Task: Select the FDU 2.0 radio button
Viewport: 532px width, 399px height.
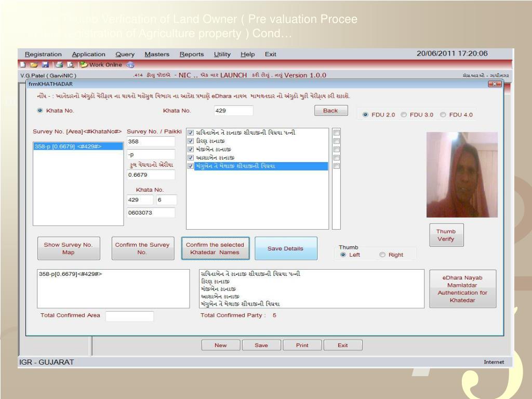Action: pyautogui.click(x=365, y=115)
